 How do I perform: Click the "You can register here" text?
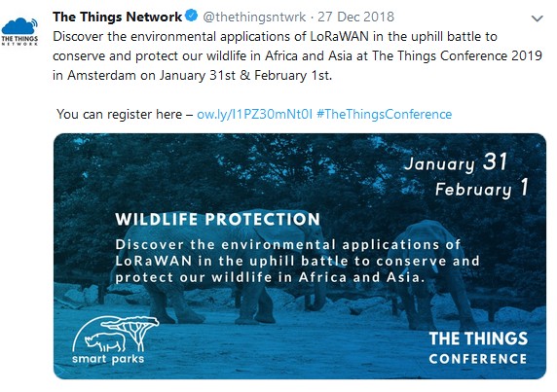coord(120,114)
